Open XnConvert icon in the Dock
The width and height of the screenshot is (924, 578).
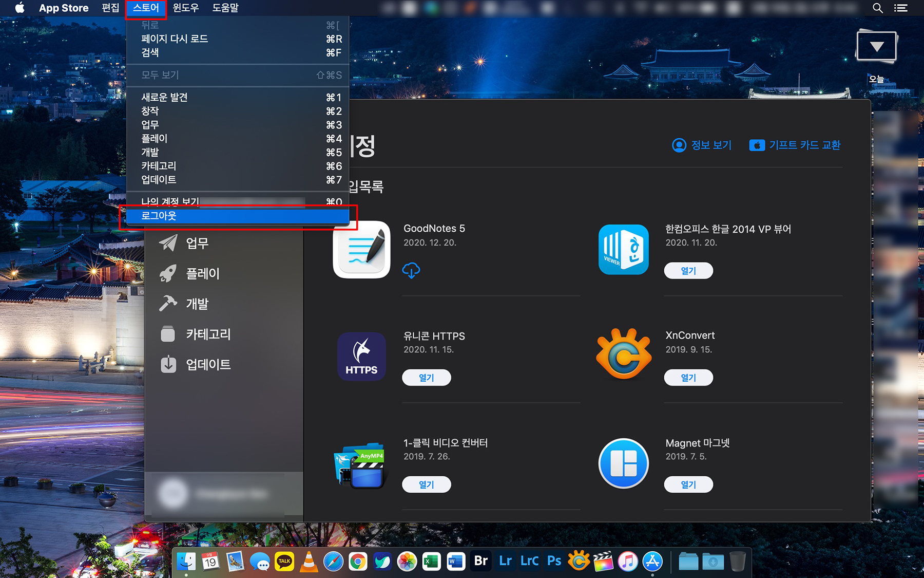coord(579,561)
